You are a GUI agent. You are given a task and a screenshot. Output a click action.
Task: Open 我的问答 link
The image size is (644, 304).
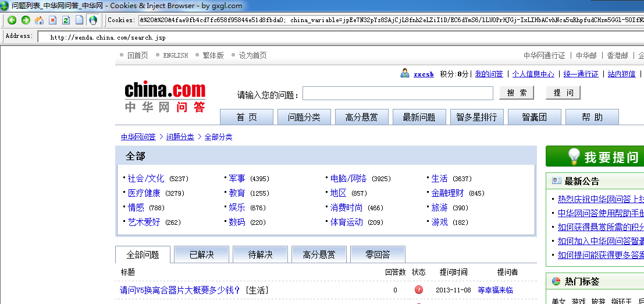coord(489,73)
